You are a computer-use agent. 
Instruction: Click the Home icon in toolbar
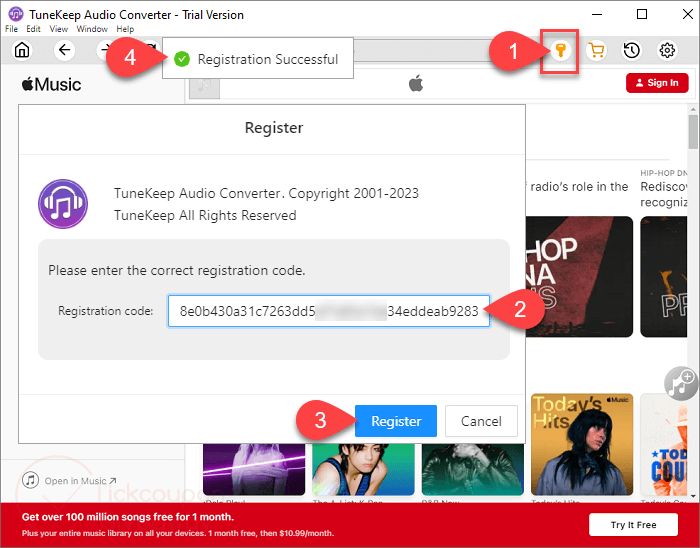point(22,50)
